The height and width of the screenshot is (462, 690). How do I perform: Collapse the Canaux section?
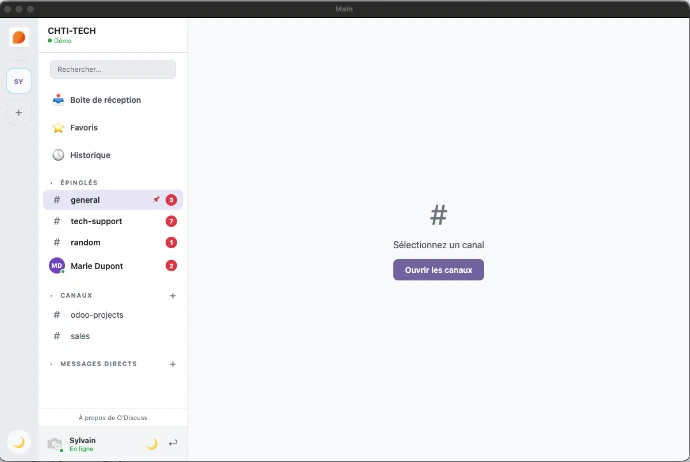click(x=51, y=296)
